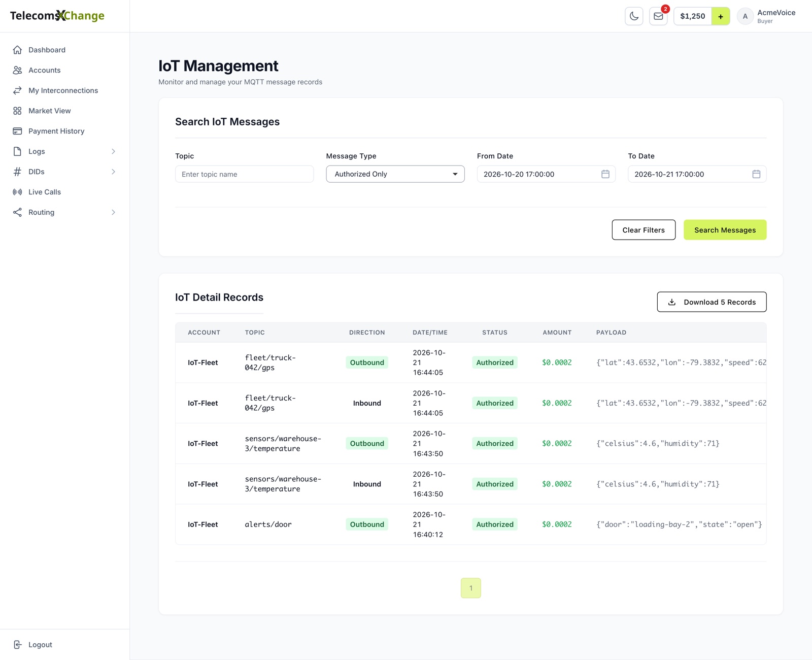Click the PAYLOAD column header
Image resolution: width=812 pixels, height=660 pixels.
tap(611, 333)
